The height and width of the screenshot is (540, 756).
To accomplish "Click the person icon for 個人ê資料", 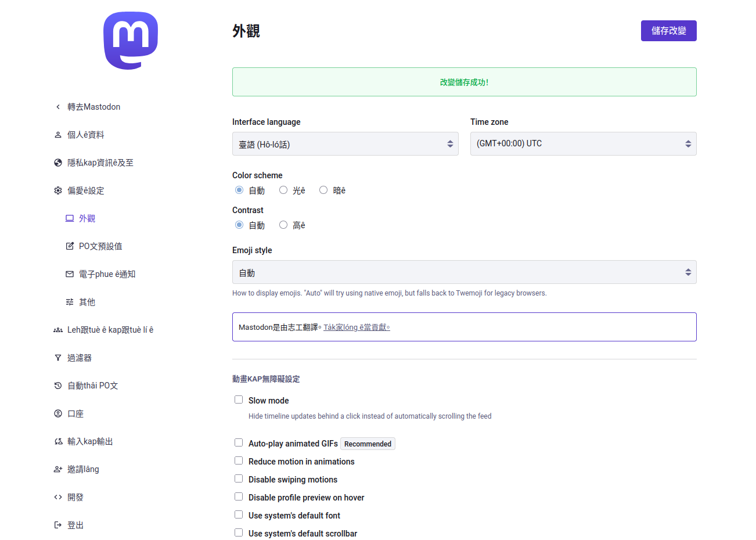I will click(x=58, y=135).
